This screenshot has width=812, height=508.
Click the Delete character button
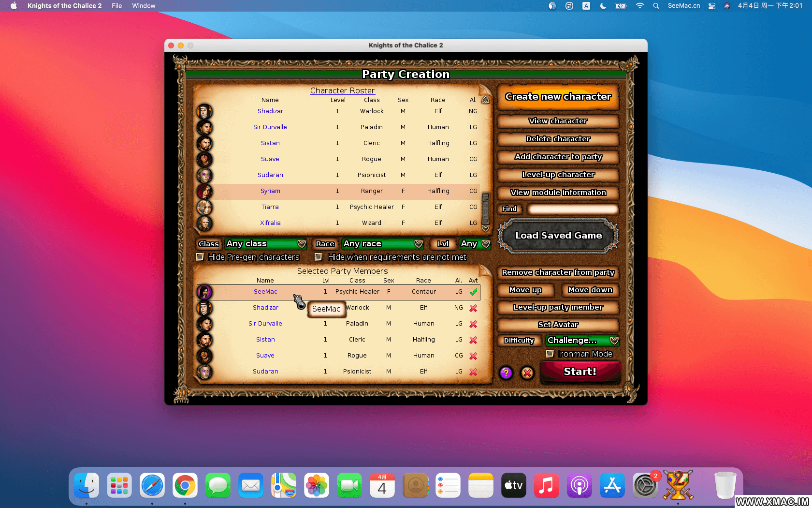(558, 139)
